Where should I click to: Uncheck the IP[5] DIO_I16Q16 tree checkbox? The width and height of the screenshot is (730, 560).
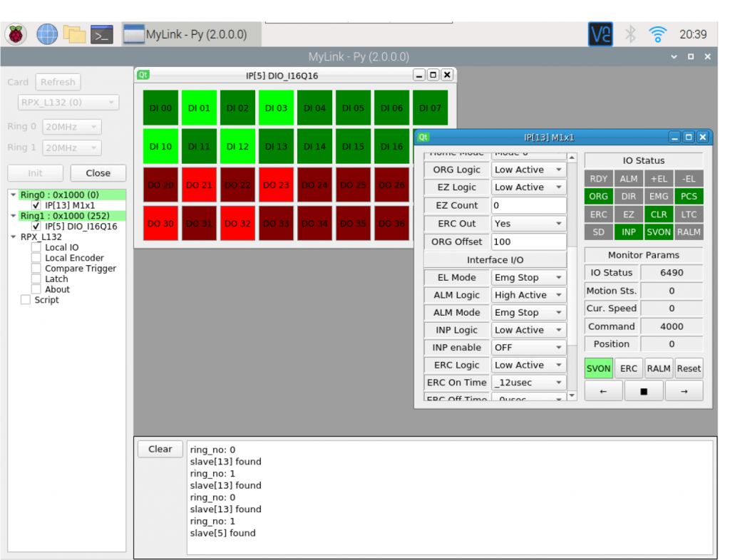(36, 226)
